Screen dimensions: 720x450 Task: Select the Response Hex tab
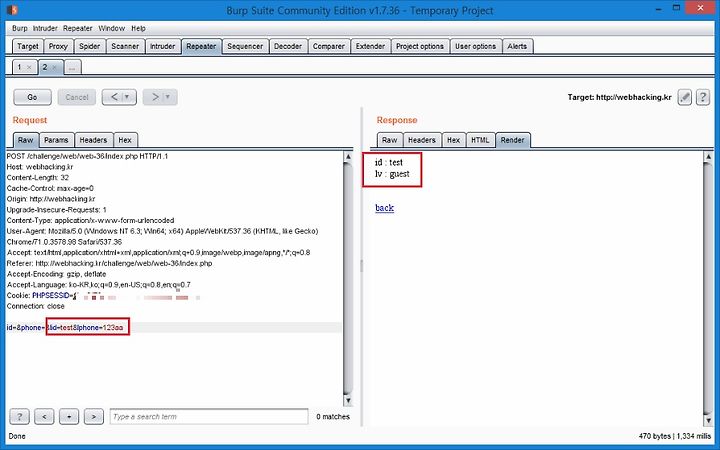(453, 140)
